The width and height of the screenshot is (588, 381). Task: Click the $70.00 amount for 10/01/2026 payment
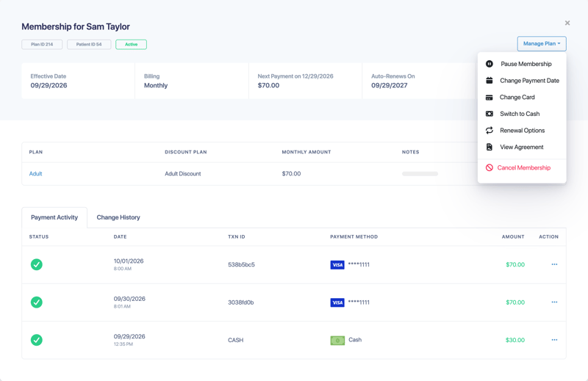click(515, 264)
